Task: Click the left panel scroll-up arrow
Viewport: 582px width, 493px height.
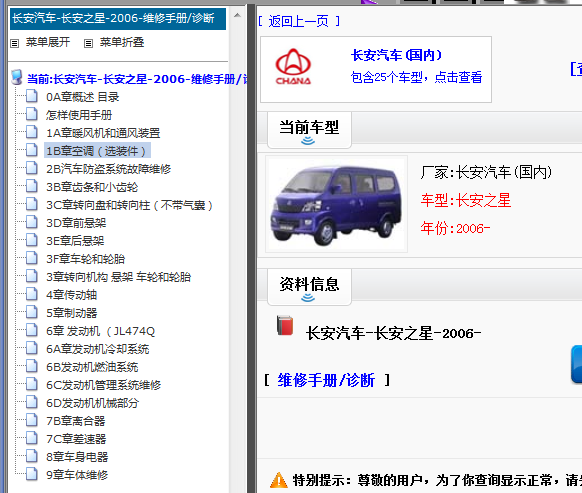Action: click(x=237, y=15)
